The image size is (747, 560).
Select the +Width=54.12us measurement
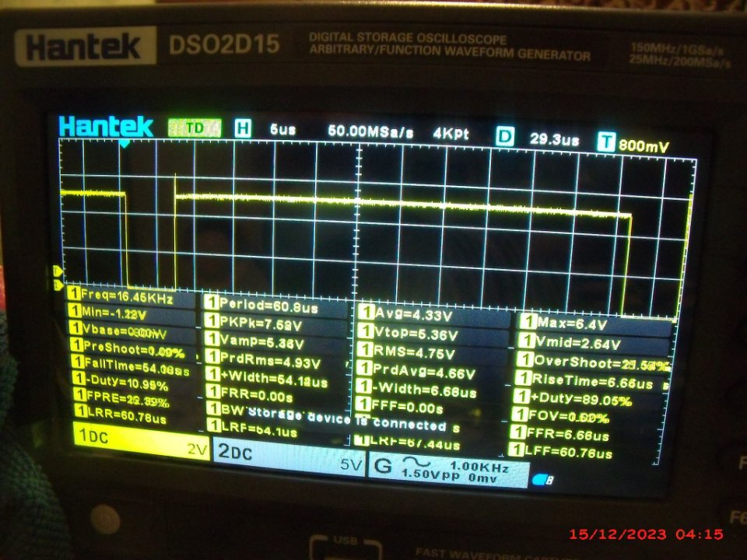pos(268,379)
